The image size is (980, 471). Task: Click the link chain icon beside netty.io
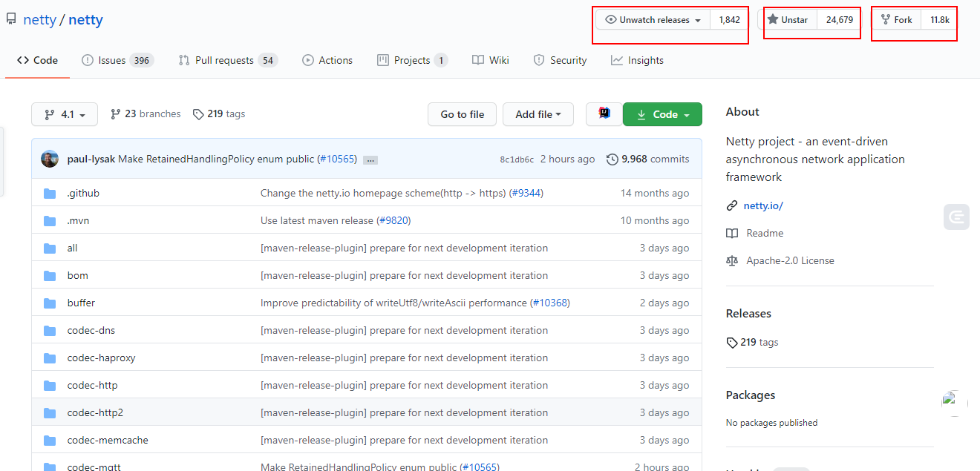pos(732,206)
